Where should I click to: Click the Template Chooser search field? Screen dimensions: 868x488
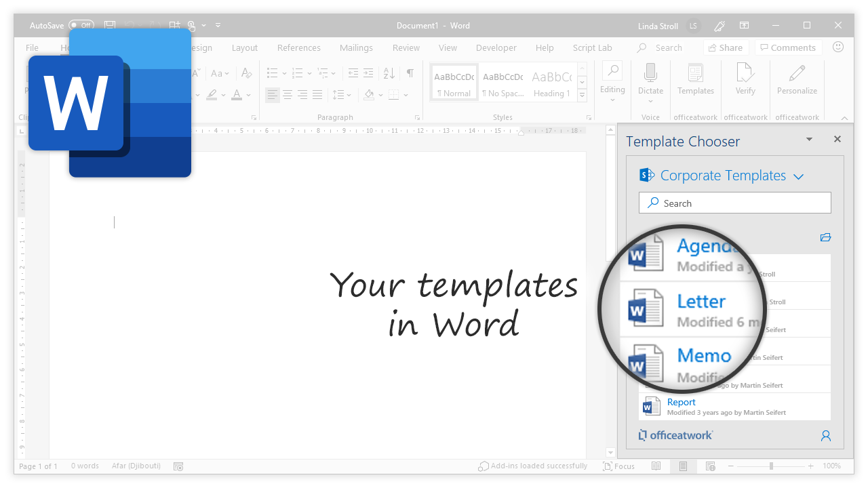(x=734, y=203)
